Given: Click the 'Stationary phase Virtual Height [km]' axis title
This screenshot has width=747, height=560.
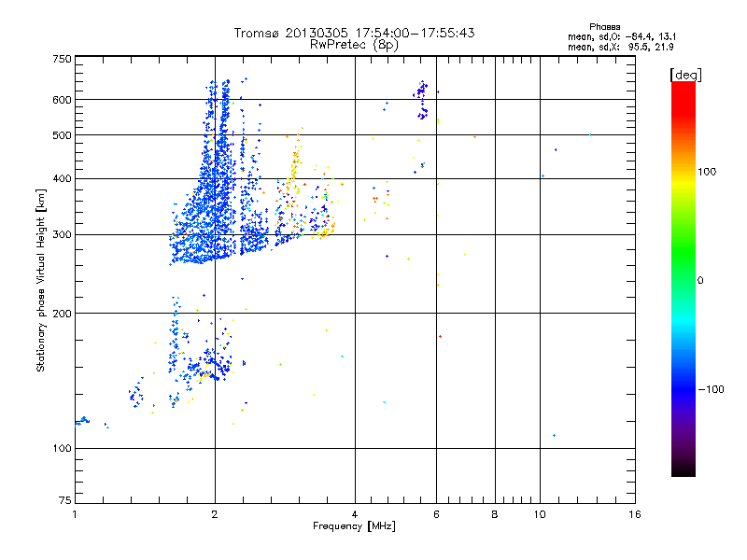Looking at the screenshot, I should click(40, 280).
